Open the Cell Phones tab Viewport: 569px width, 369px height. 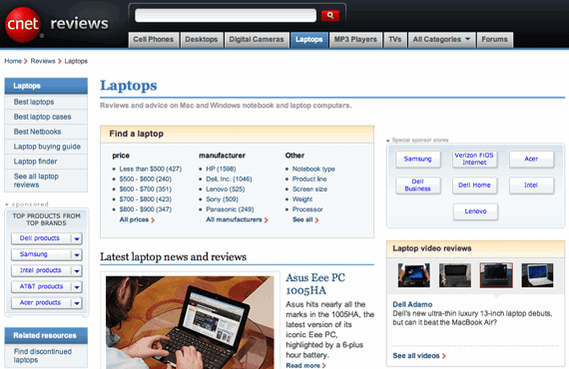point(153,40)
